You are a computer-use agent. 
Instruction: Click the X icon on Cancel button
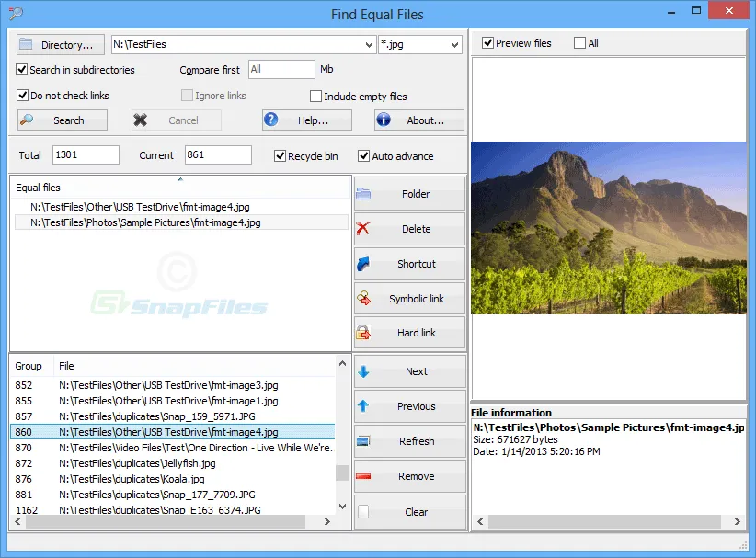[x=141, y=120]
